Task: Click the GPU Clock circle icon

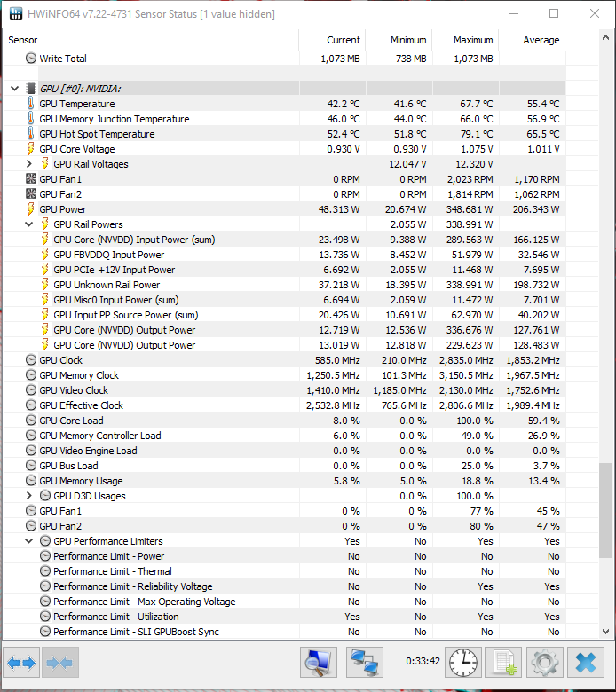Action: 31,360
